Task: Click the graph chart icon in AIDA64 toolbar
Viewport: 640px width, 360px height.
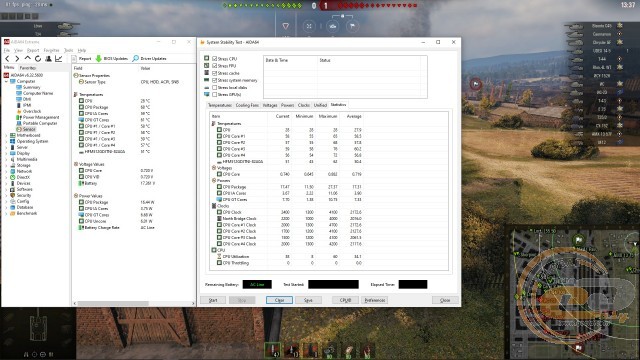Action: click(x=59, y=59)
